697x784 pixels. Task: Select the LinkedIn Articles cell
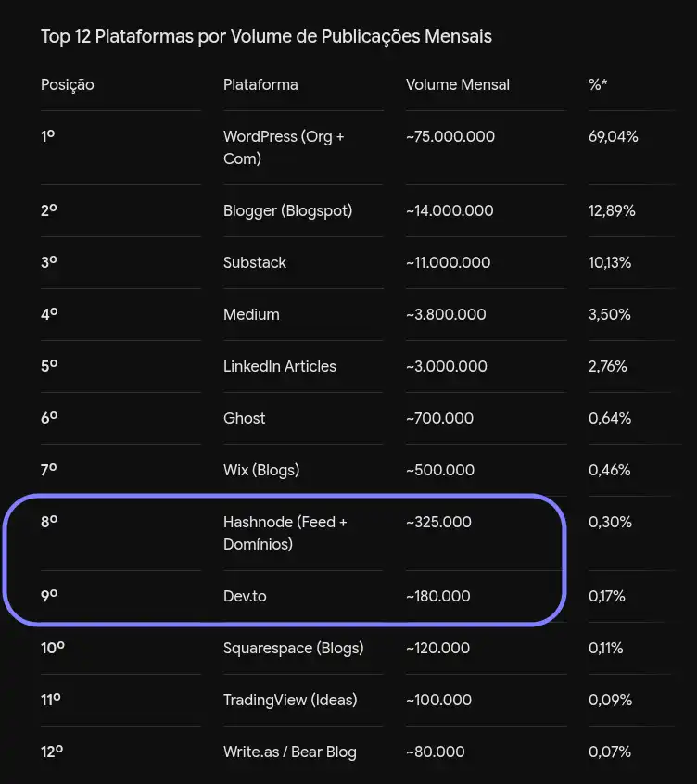coord(280,366)
